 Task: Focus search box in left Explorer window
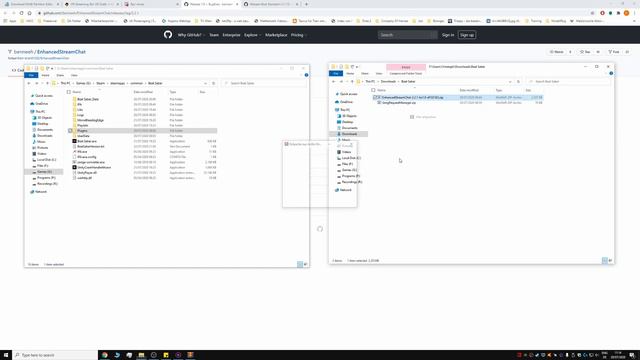264,83
